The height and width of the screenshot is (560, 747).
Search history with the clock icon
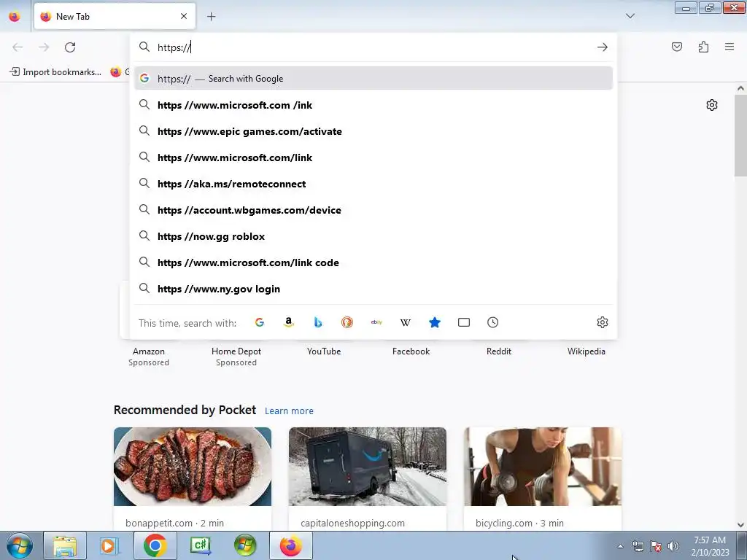492,322
